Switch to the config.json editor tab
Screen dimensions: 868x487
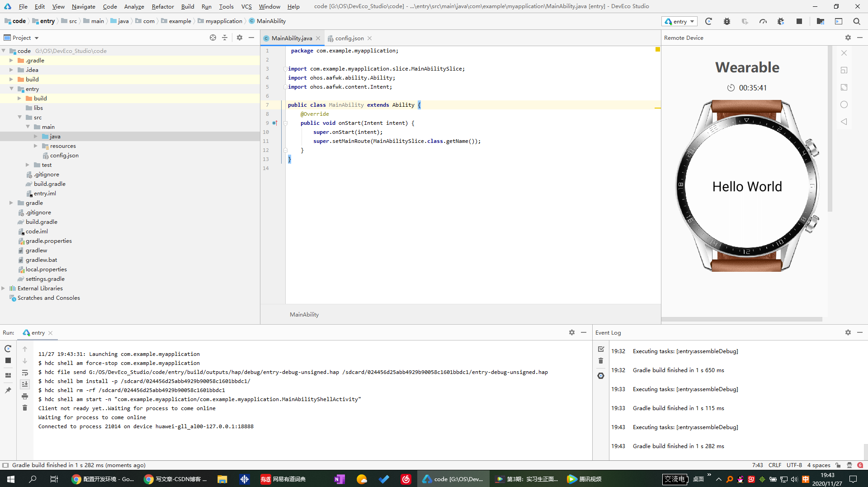349,38
